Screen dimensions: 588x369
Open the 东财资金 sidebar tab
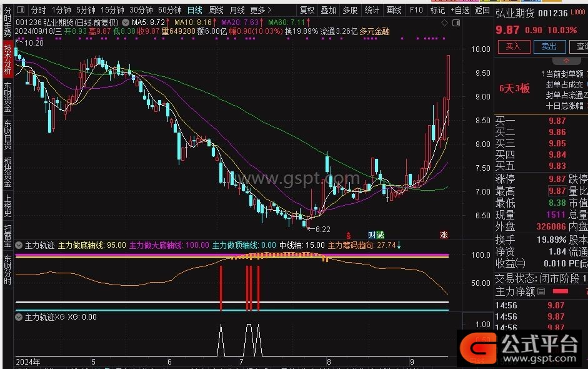(x=8, y=97)
